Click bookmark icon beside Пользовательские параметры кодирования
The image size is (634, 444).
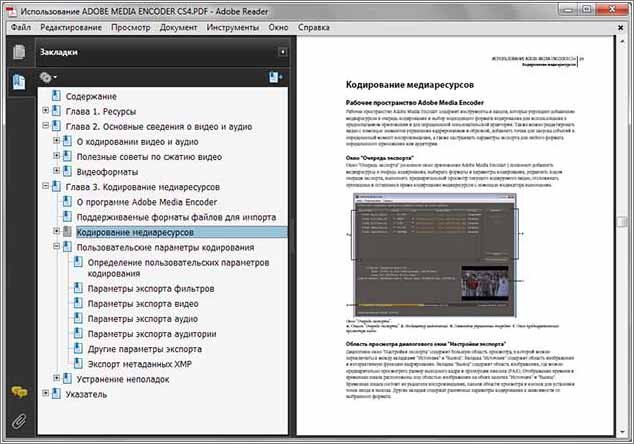(x=67, y=247)
